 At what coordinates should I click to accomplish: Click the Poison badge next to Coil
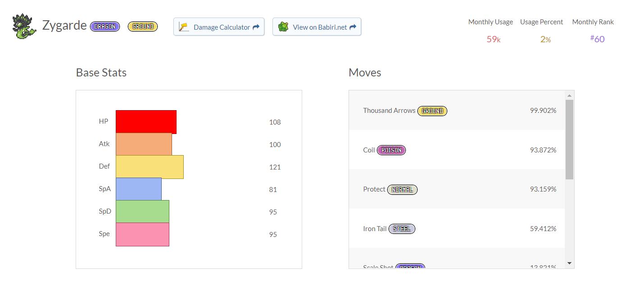[391, 150]
